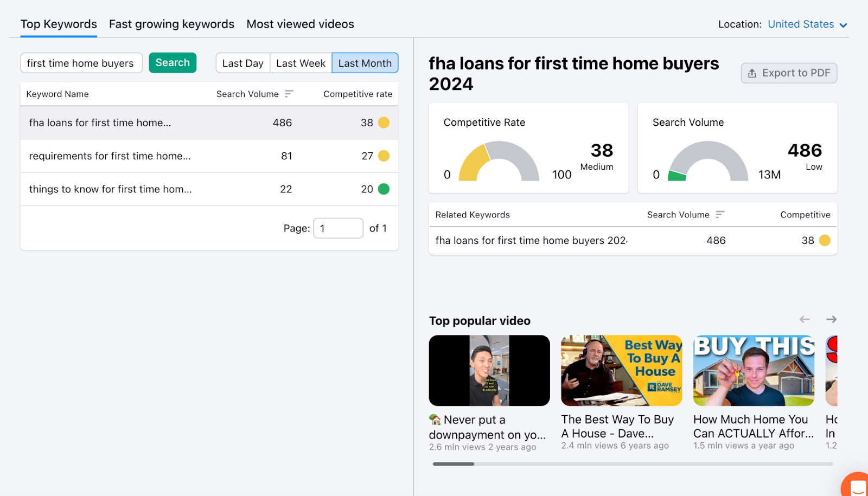The height and width of the screenshot is (496, 868).
Task: Click the yellow indicator for rate 27
Action: click(384, 156)
